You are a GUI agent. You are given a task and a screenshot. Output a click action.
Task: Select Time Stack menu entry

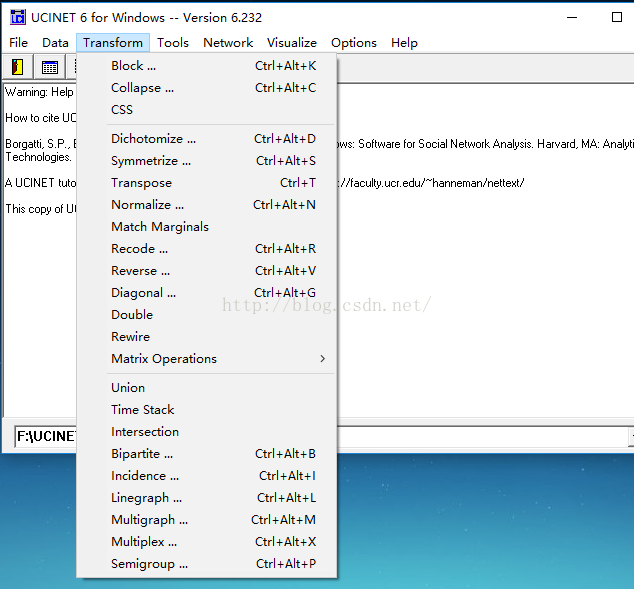click(x=206, y=410)
